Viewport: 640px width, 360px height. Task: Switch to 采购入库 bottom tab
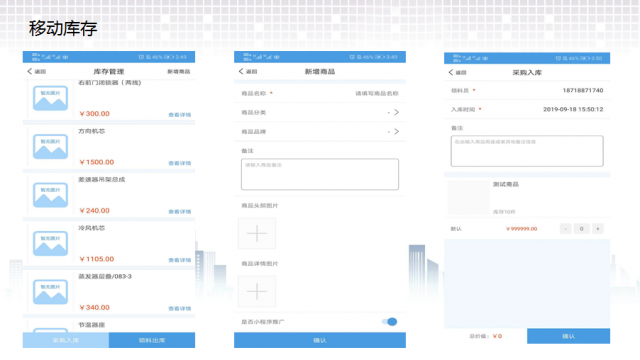click(x=66, y=340)
